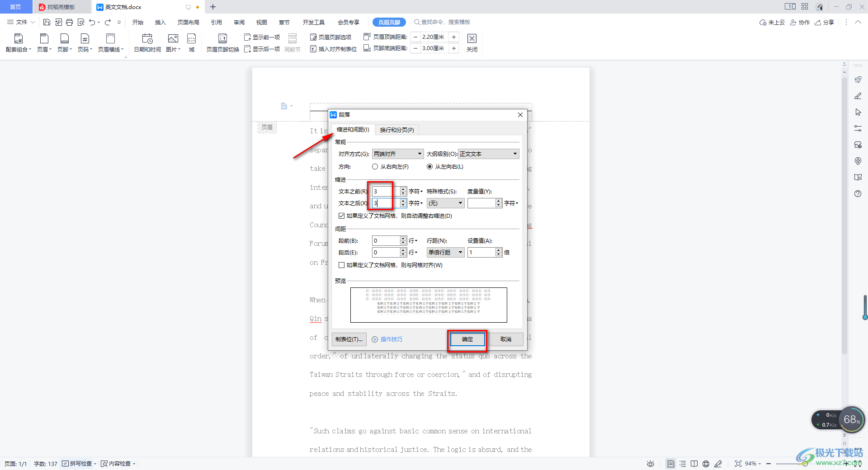Insert a Field (域)
The image size is (868, 470).
click(192, 43)
